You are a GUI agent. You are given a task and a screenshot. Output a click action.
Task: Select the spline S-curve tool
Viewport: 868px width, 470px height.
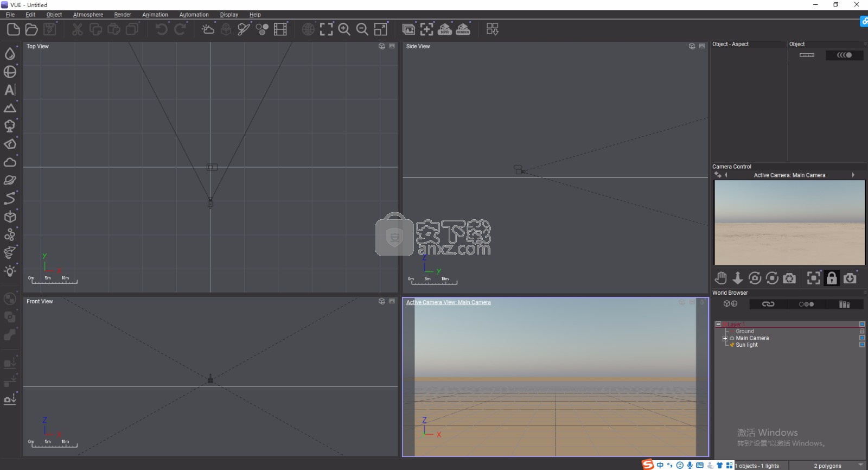(x=10, y=198)
